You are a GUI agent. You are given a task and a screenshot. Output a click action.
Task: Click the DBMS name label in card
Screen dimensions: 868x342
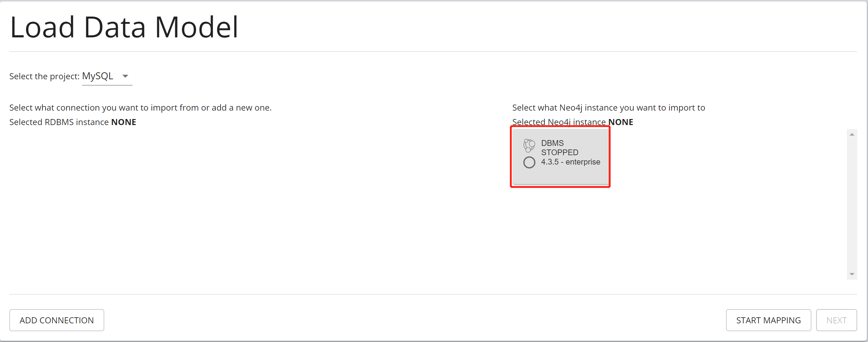point(552,143)
